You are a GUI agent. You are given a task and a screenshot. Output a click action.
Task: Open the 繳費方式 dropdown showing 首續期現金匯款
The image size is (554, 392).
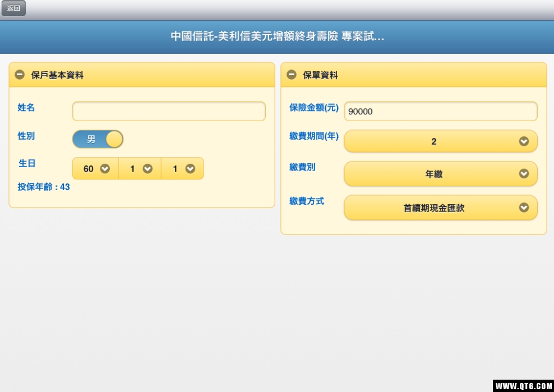[x=441, y=207]
